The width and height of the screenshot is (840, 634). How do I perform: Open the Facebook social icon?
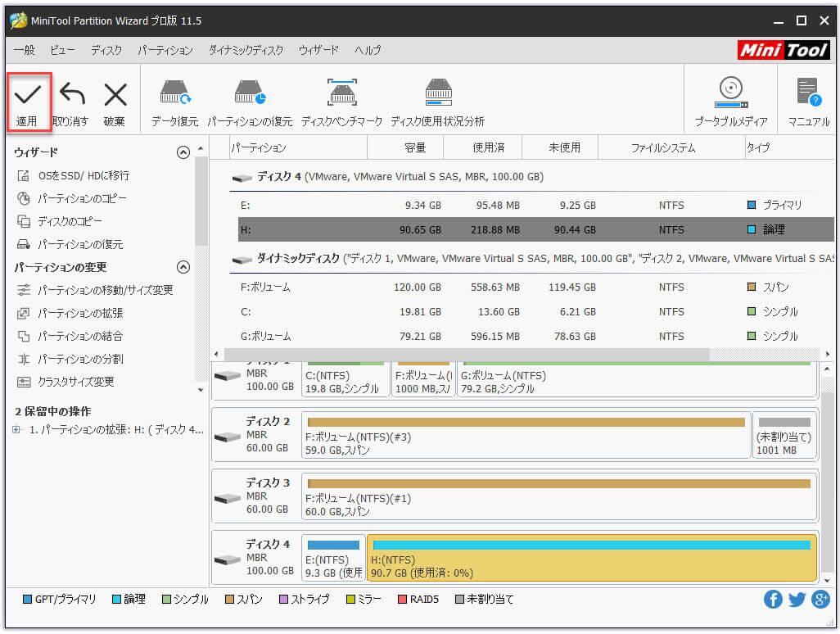773,600
